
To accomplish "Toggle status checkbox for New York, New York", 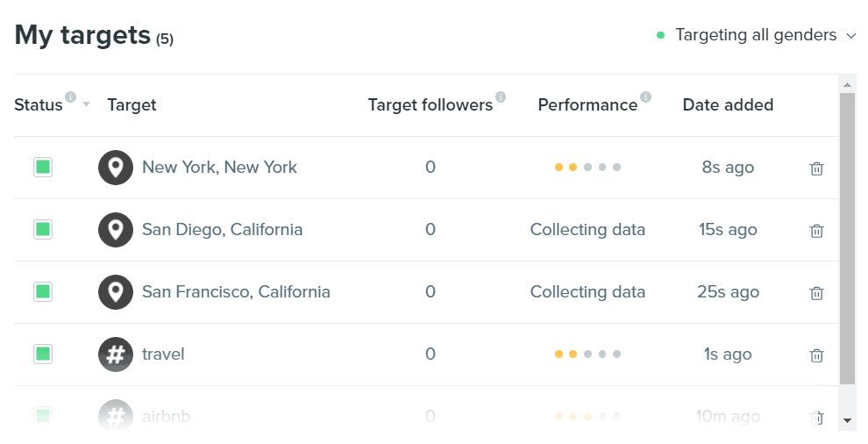I will [43, 167].
